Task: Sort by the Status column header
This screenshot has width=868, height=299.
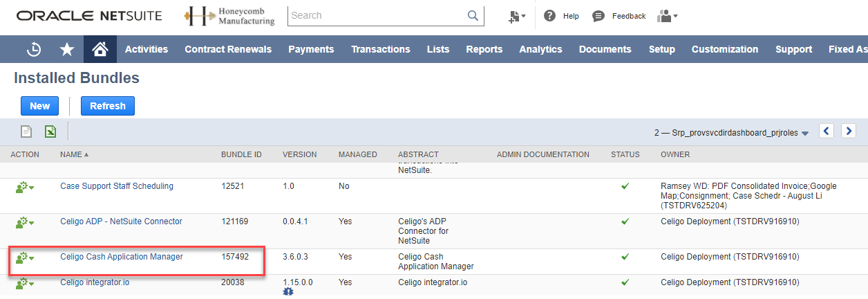Action: pyautogui.click(x=625, y=154)
